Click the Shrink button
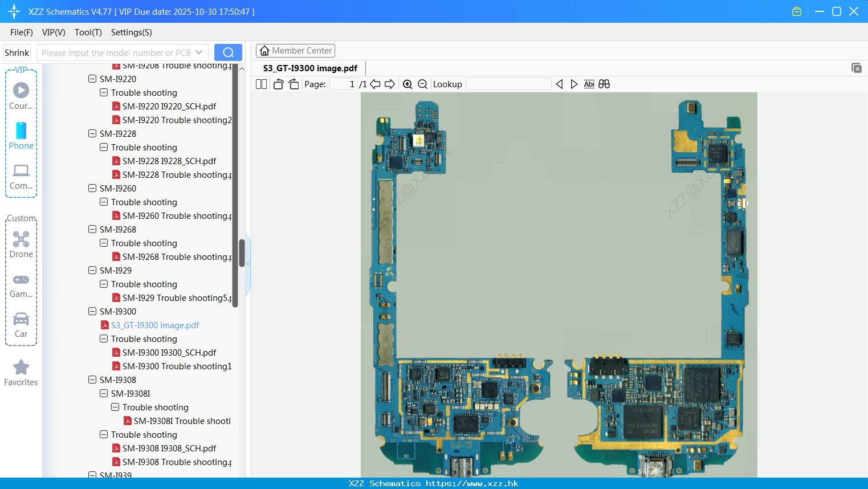Image resolution: width=868 pixels, height=489 pixels. (17, 52)
